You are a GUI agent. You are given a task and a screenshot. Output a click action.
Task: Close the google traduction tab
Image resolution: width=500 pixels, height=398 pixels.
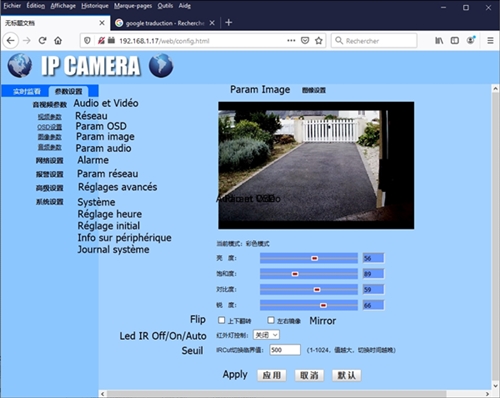pyautogui.click(x=212, y=23)
